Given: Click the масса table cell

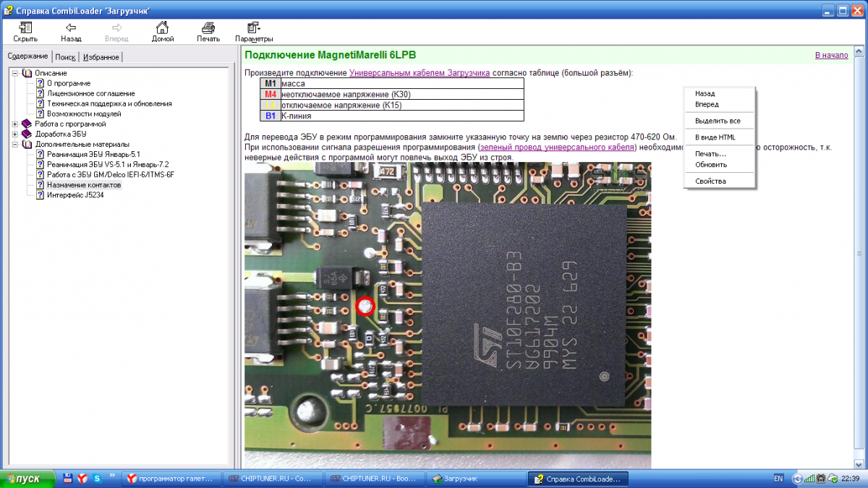Looking at the screenshot, I should point(402,83).
